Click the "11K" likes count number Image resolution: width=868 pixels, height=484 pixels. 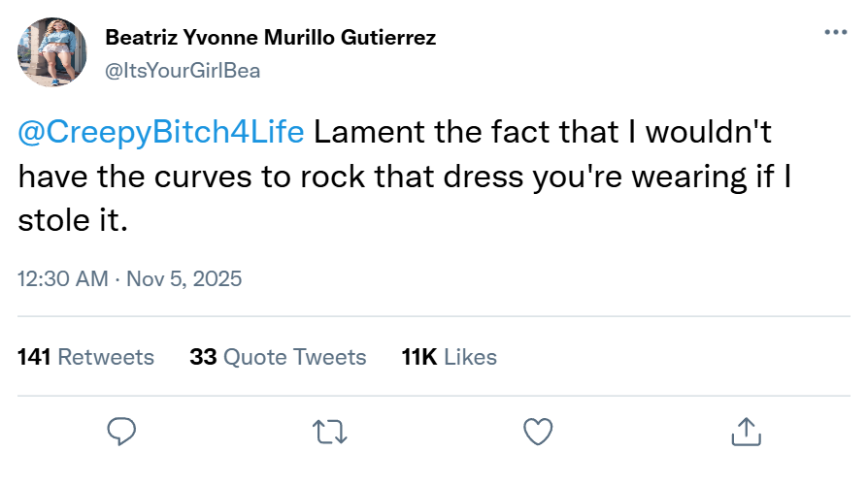(419, 357)
